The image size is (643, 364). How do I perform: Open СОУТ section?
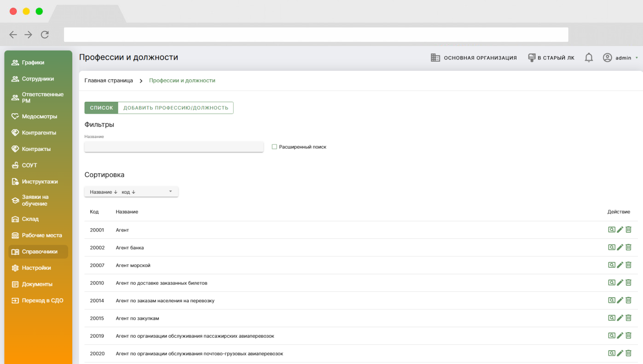38,165
